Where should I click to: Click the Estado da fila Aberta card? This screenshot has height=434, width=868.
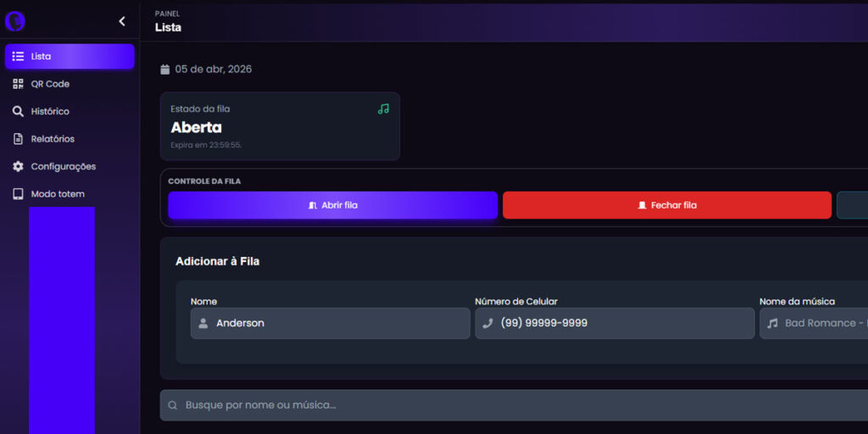[280, 126]
